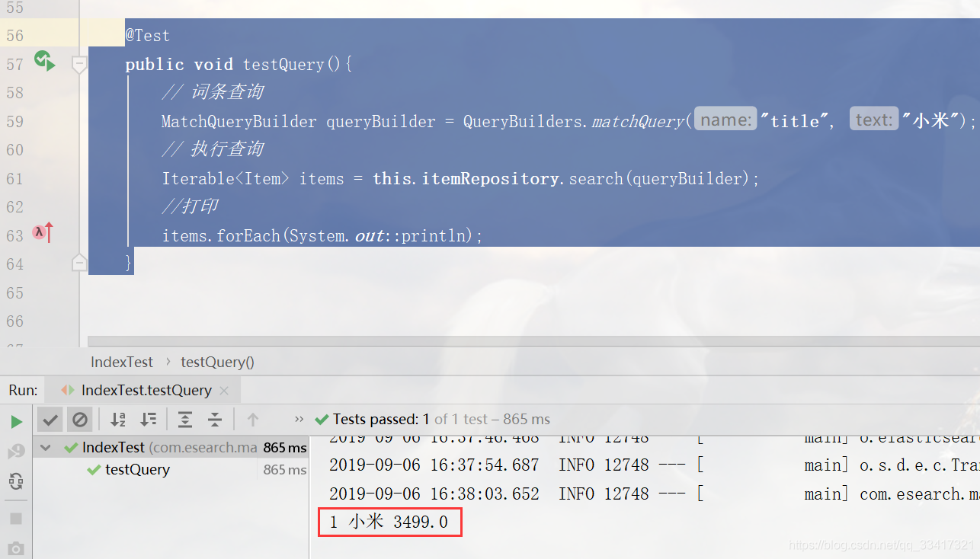This screenshot has height=559, width=980.
Task: Click the run test gutter icon for testQuery
Action: (44, 61)
